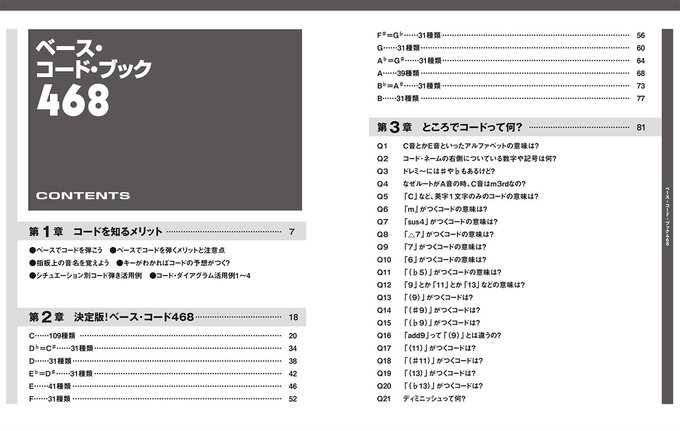Go to the C 109種類 entry
Screen dimensions: 680x431
52,335
